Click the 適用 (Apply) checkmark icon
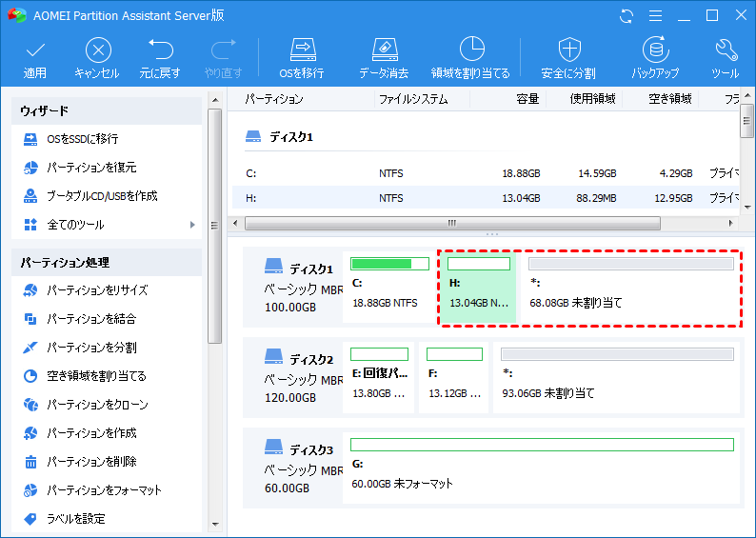 point(35,50)
